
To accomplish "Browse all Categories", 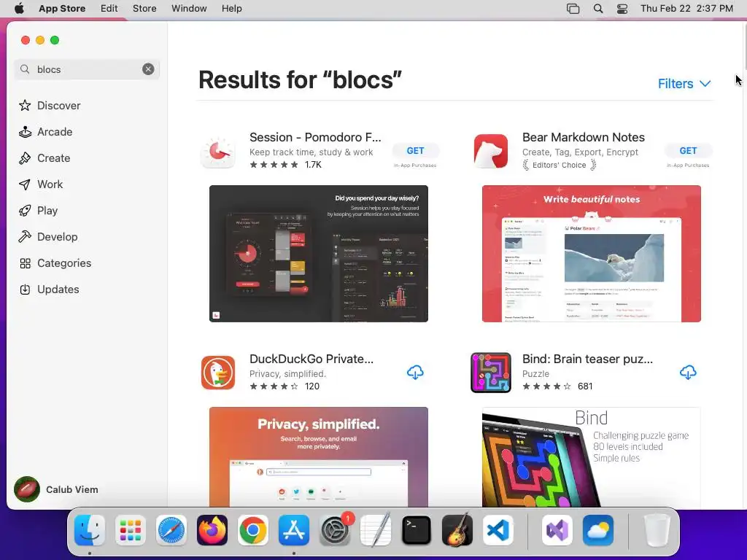I will coord(55,263).
